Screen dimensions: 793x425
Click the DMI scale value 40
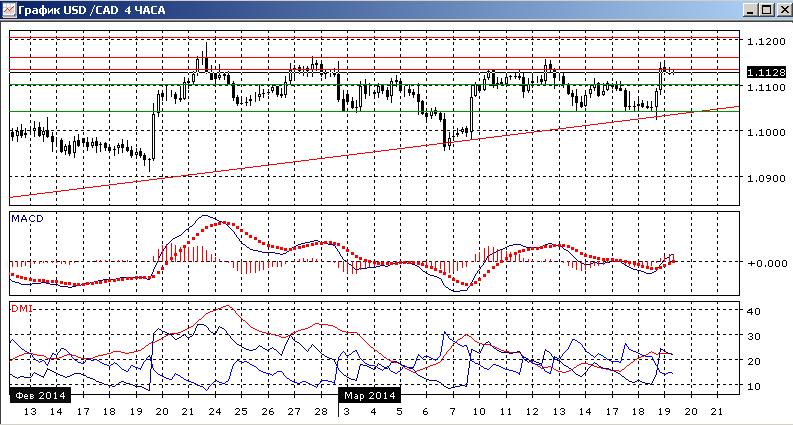coord(755,312)
